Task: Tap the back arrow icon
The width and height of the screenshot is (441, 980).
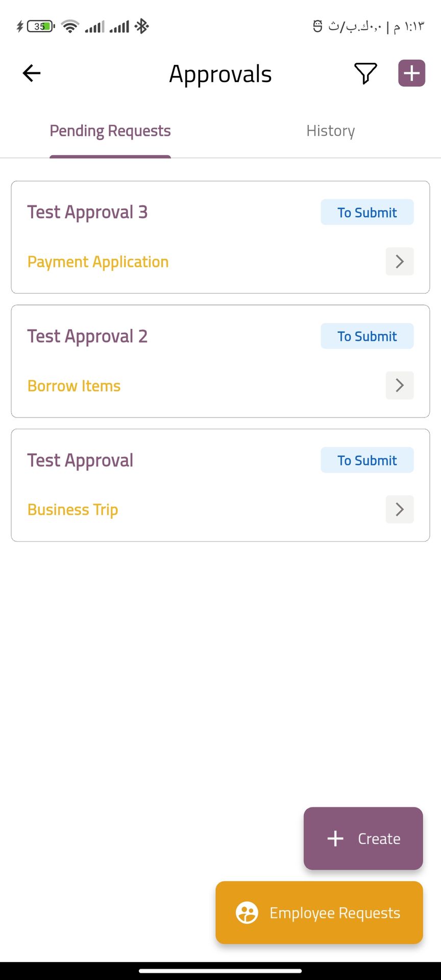Action: click(32, 73)
